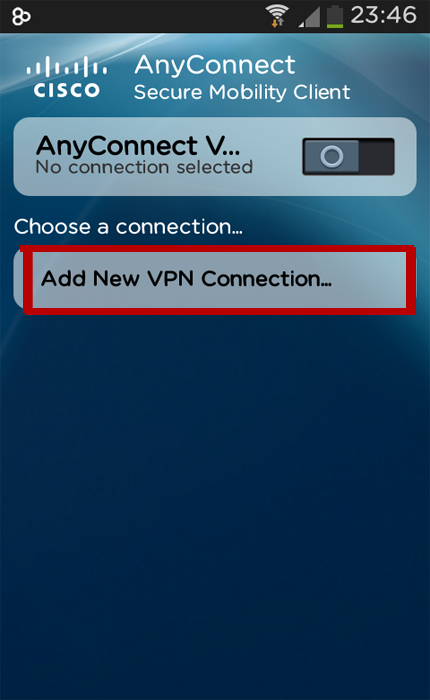Tap the dark off-side of the VPN switch
430x700 pixels.
[376, 156]
